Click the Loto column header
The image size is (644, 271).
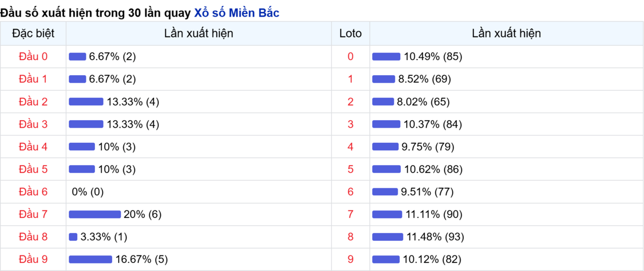click(x=350, y=33)
